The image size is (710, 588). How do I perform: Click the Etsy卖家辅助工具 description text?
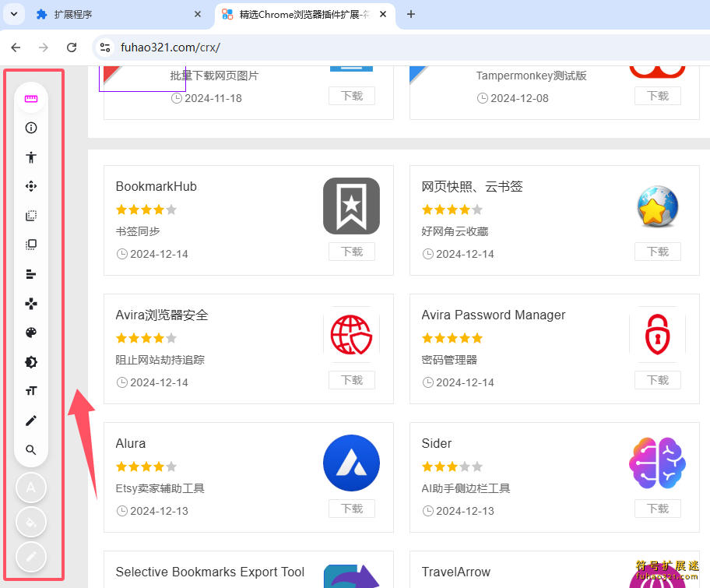(x=160, y=488)
